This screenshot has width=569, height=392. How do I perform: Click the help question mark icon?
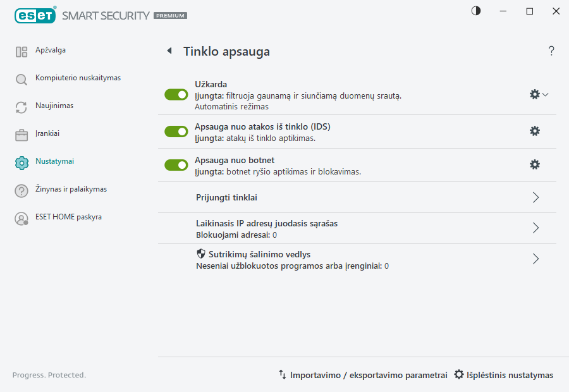(x=551, y=51)
